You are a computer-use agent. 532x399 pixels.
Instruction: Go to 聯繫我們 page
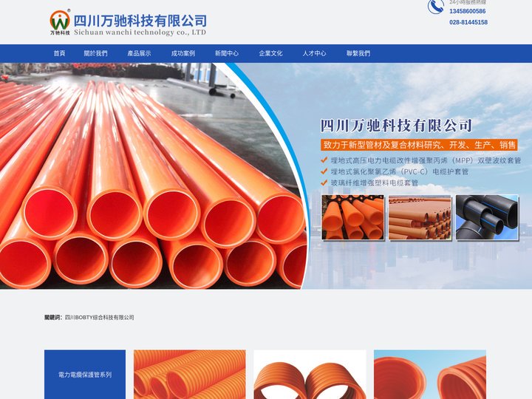(x=358, y=53)
